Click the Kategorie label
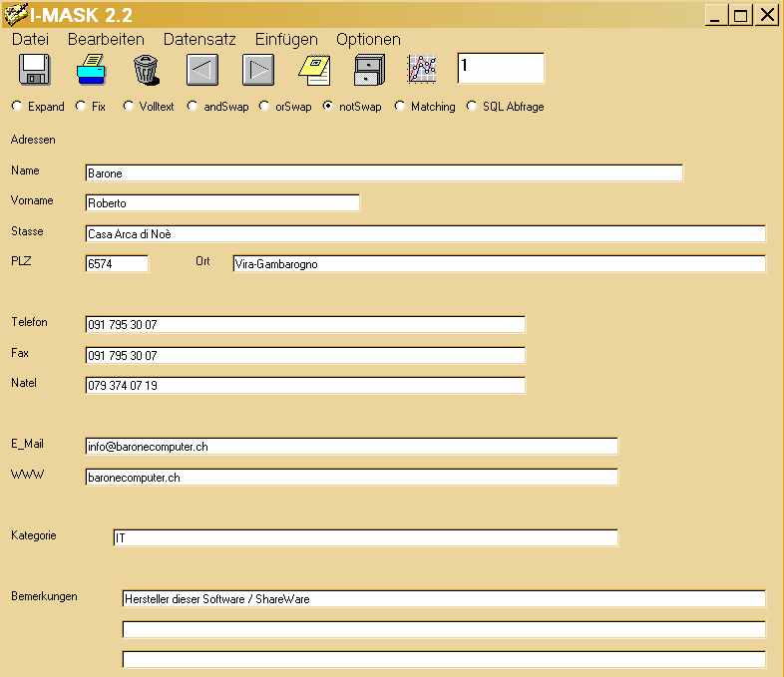784x677 pixels. click(x=34, y=535)
